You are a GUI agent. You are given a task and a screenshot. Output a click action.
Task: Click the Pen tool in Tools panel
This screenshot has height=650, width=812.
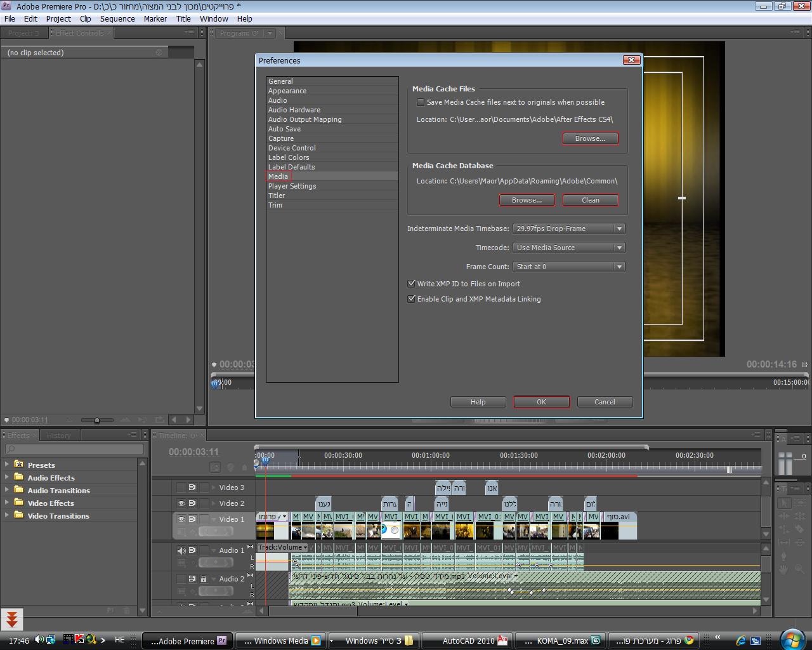pyautogui.click(x=785, y=556)
